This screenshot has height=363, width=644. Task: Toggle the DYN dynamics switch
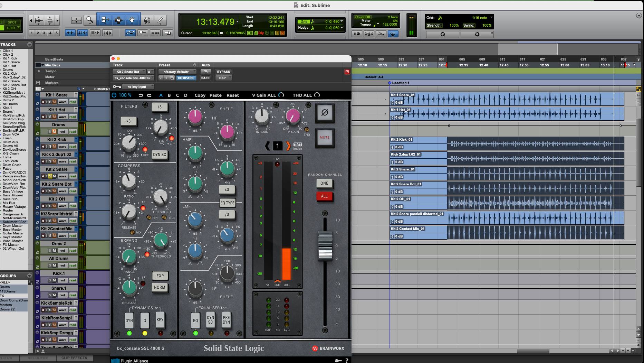[x=129, y=320]
